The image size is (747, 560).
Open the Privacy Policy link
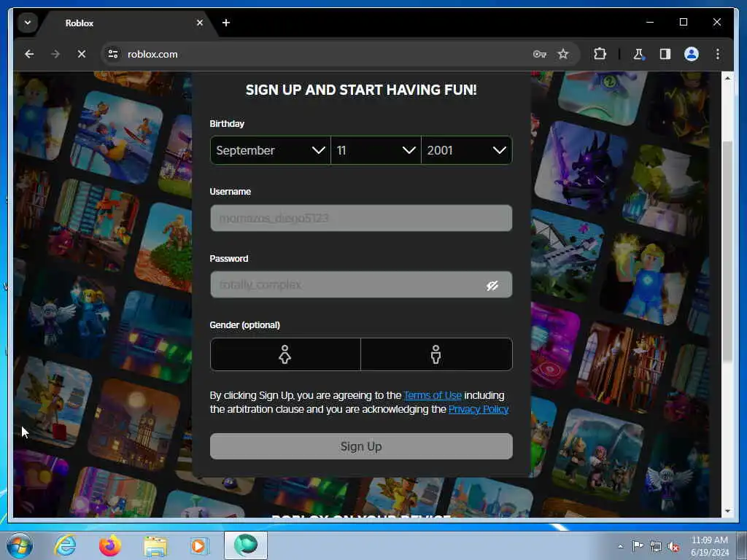click(x=479, y=409)
